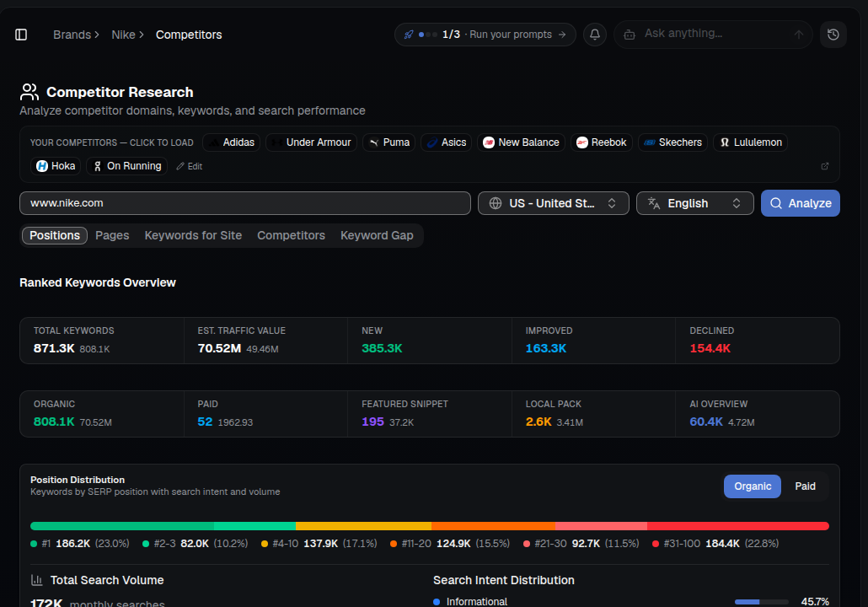Go to Brands breadcrumb
Image resolution: width=868 pixels, height=607 pixels.
point(72,35)
